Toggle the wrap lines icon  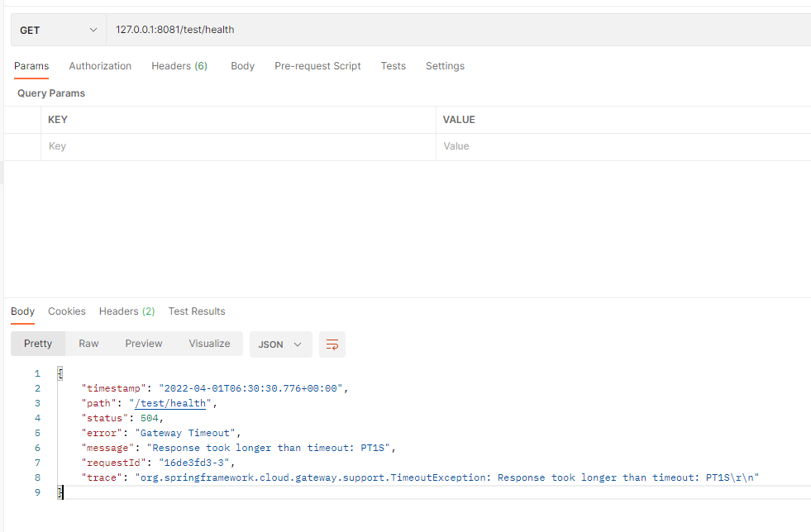[332, 344]
